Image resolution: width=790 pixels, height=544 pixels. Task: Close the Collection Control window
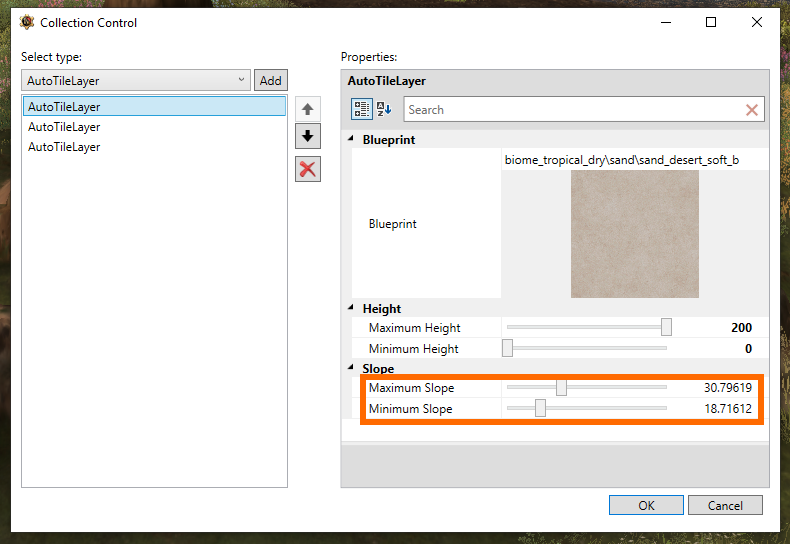pyautogui.click(x=756, y=22)
